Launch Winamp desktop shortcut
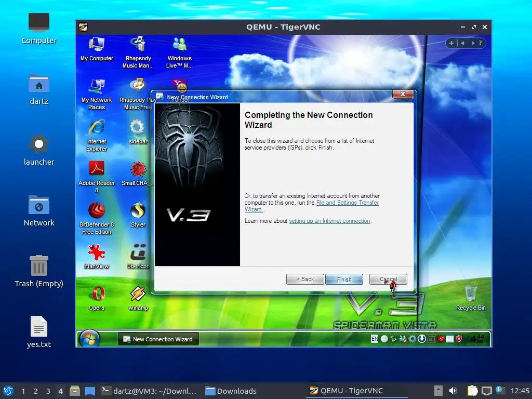The height and width of the screenshot is (399, 532). tap(138, 298)
